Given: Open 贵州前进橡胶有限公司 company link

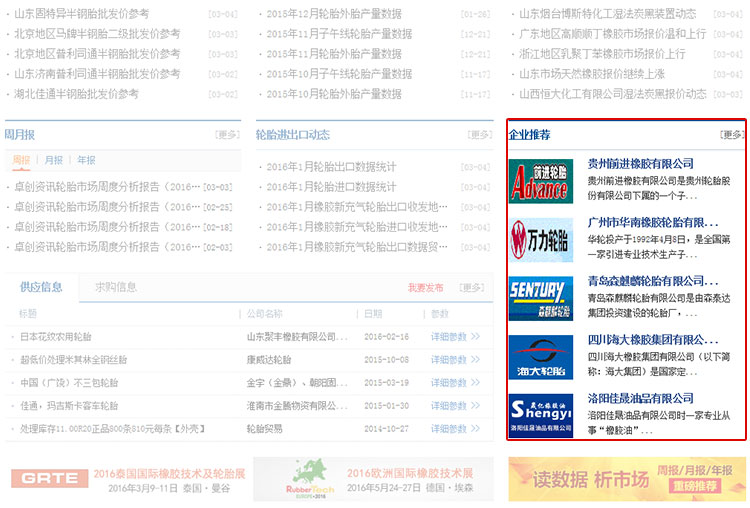Looking at the screenshot, I should coord(640,163).
